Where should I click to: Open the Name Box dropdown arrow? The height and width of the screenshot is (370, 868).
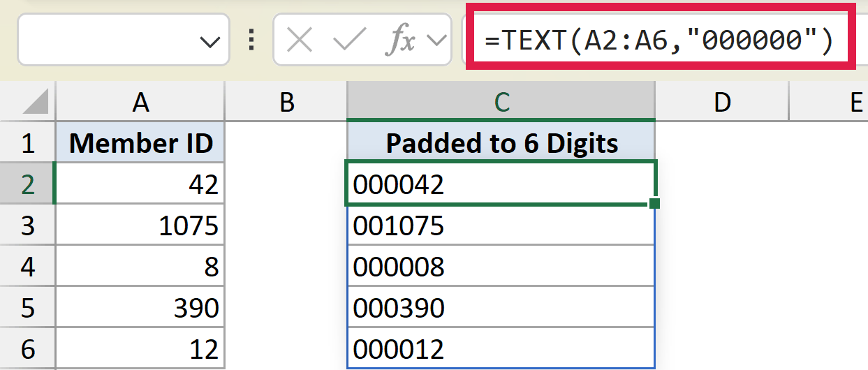pos(209,42)
